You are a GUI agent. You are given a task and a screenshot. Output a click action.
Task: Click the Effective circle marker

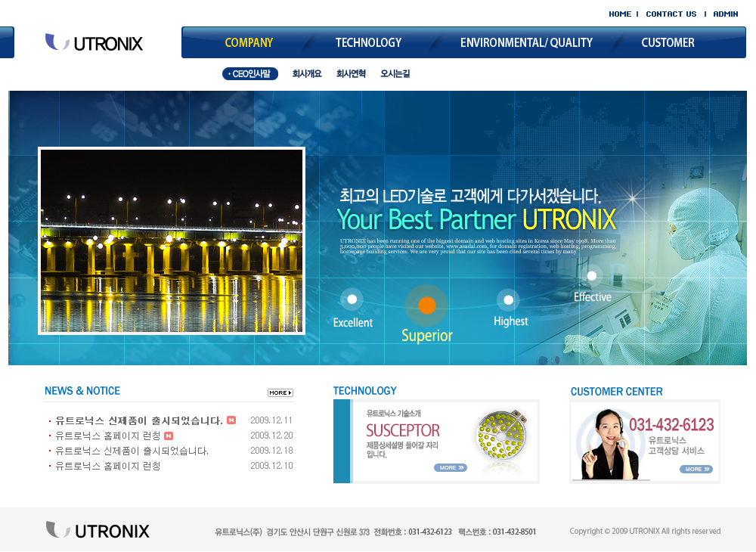coord(591,276)
